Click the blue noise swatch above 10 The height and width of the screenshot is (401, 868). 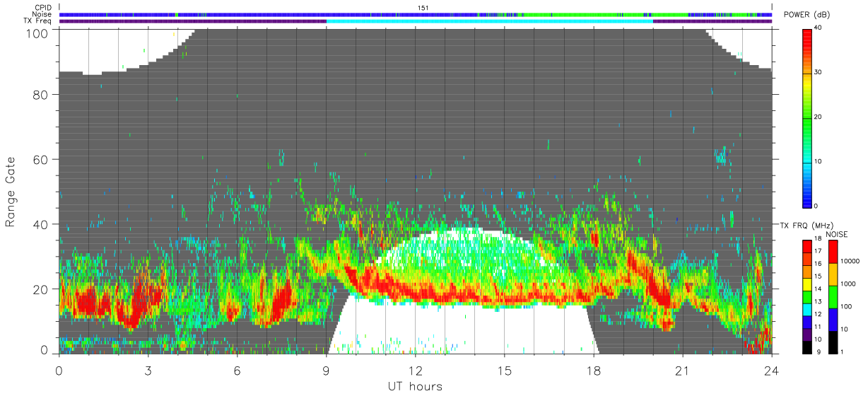pos(833,320)
